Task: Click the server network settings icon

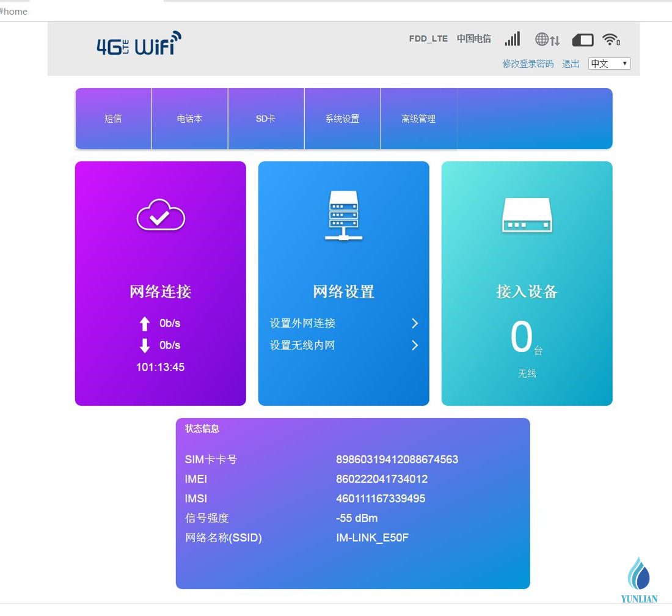Action: [x=343, y=215]
